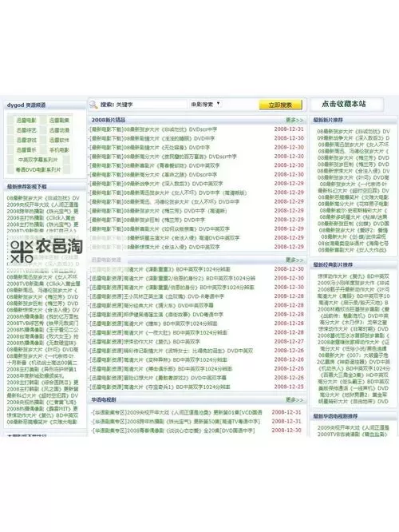Open right sidebar link 《007:大破量子危
Viewport: 399px width, 532px height.
point(353,355)
